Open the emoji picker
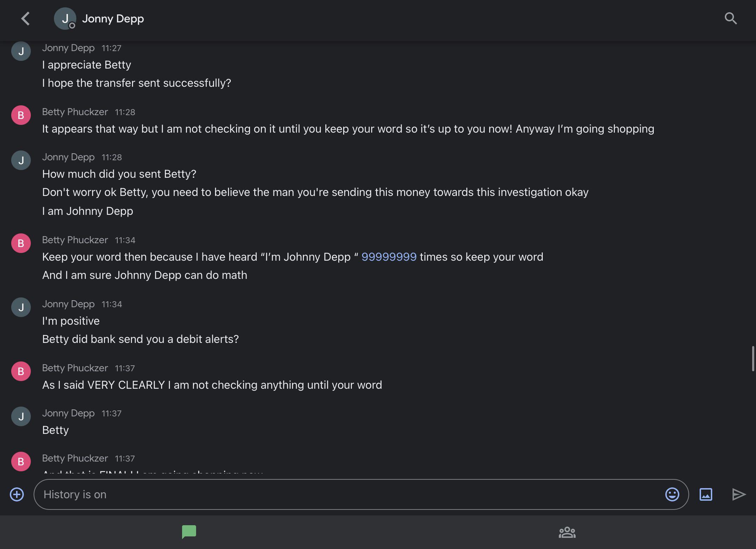The width and height of the screenshot is (756, 549). [672, 494]
